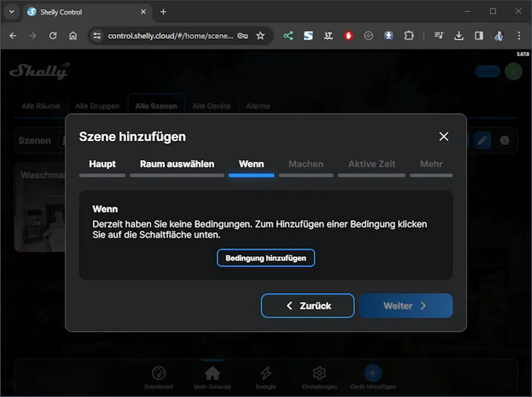Bookmark this page with the star icon
The height and width of the screenshot is (397, 532).
tap(261, 36)
